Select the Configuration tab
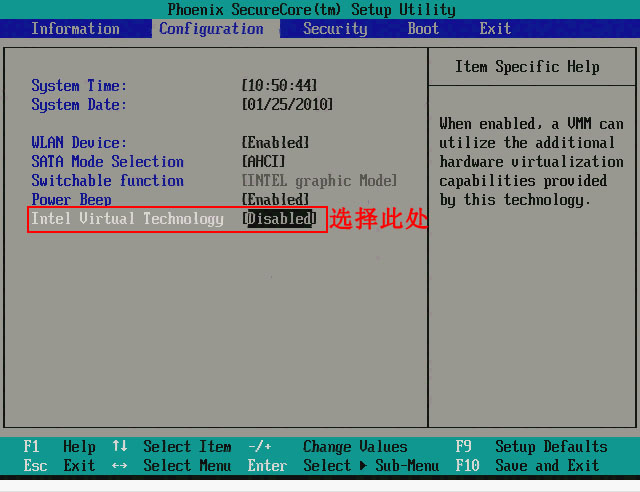Screen dimensions: 640x492 [211, 28]
